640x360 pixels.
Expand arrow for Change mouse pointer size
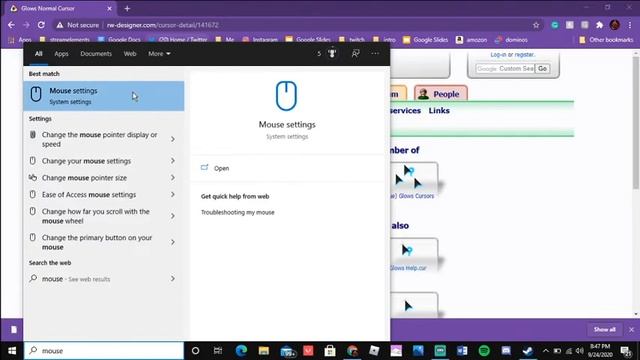pos(173,178)
